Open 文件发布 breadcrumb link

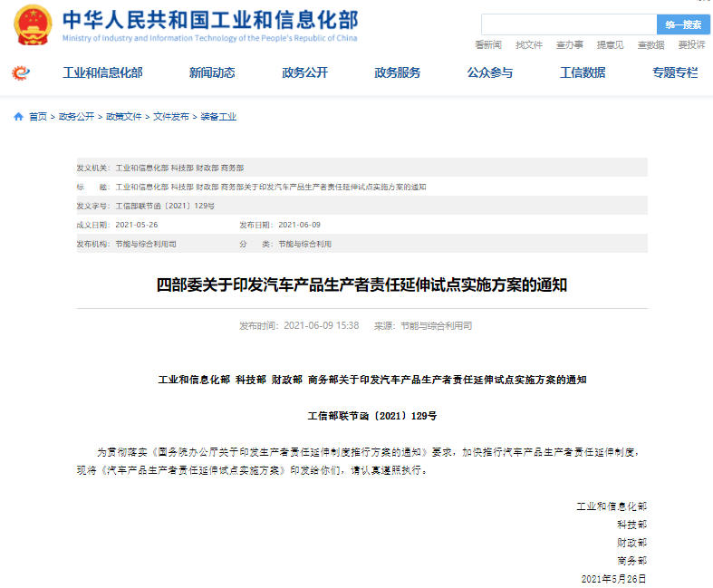(x=171, y=117)
